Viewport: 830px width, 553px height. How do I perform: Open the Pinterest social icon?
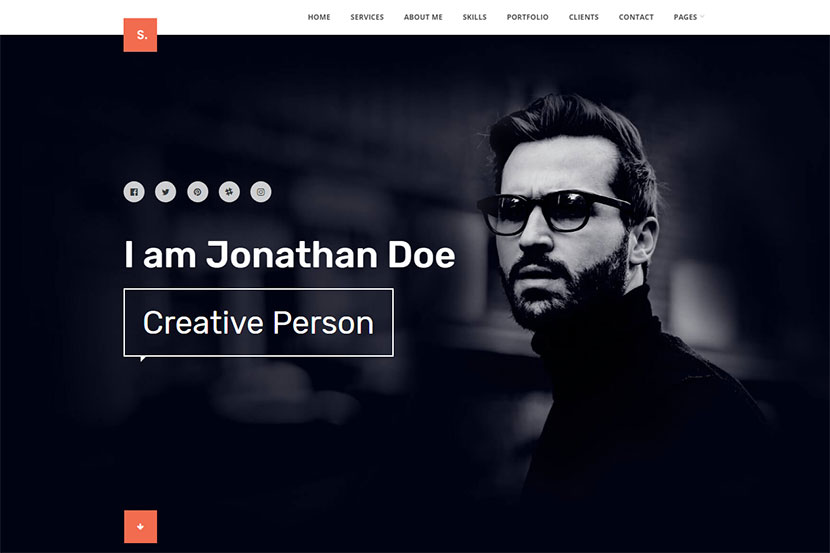point(197,192)
